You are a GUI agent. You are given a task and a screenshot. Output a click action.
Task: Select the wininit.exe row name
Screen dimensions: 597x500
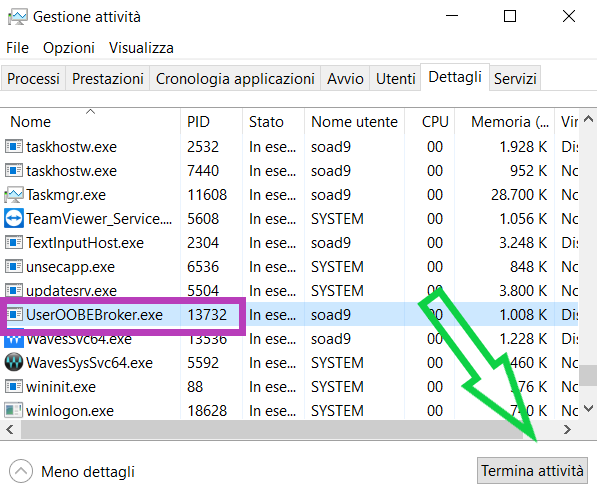click(x=61, y=387)
